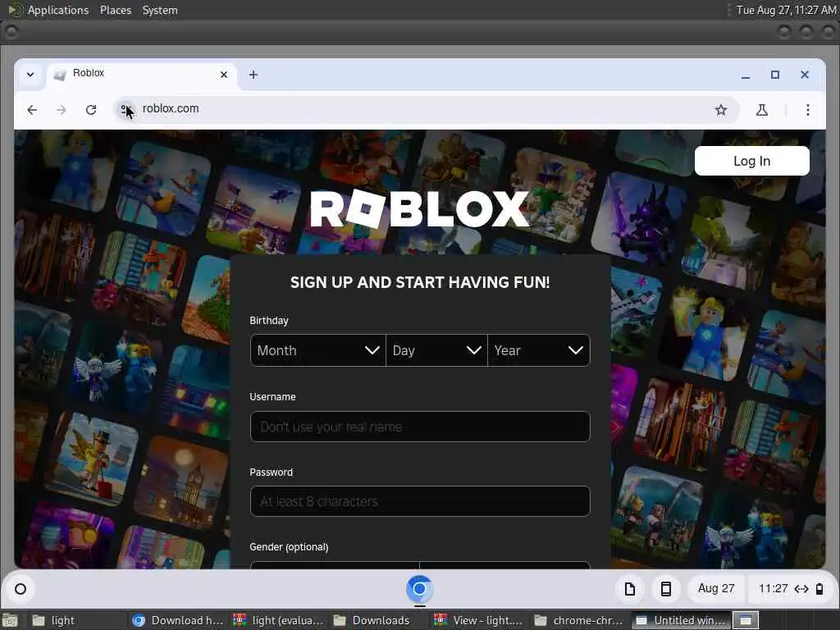This screenshot has height=630, width=840.
Task: Click the Chromium icon in the shelf
Action: (419, 589)
